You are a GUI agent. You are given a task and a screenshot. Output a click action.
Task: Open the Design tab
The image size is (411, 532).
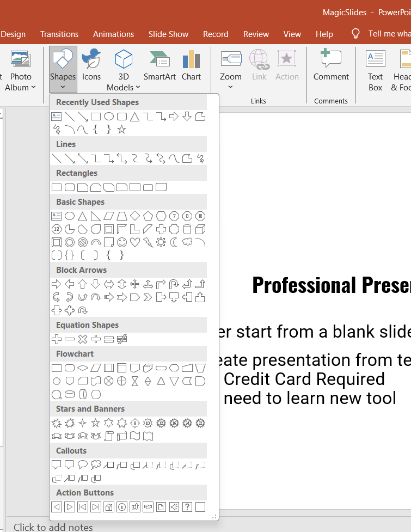[13, 34]
